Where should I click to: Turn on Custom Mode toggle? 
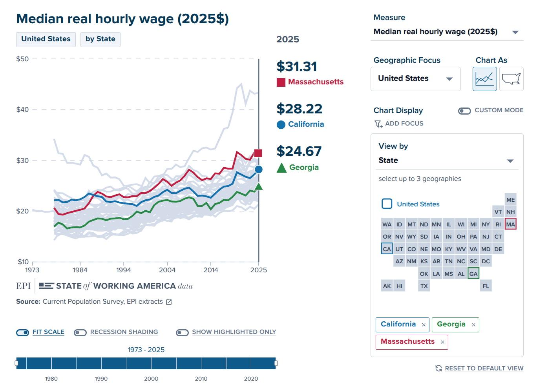click(x=464, y=111)
